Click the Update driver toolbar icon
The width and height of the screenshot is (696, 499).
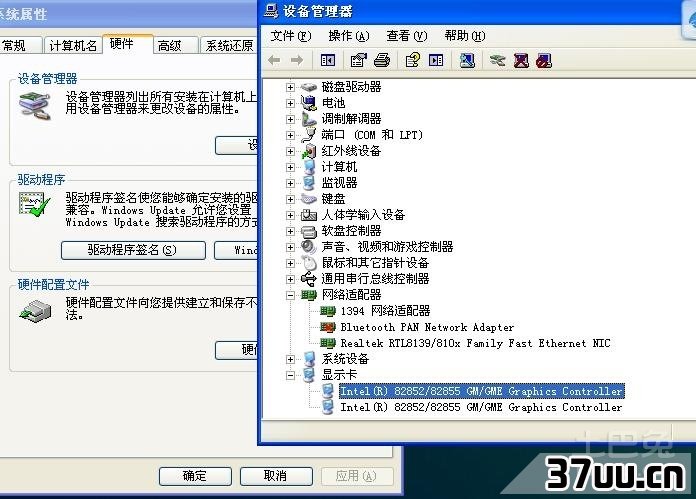point(498,60)
